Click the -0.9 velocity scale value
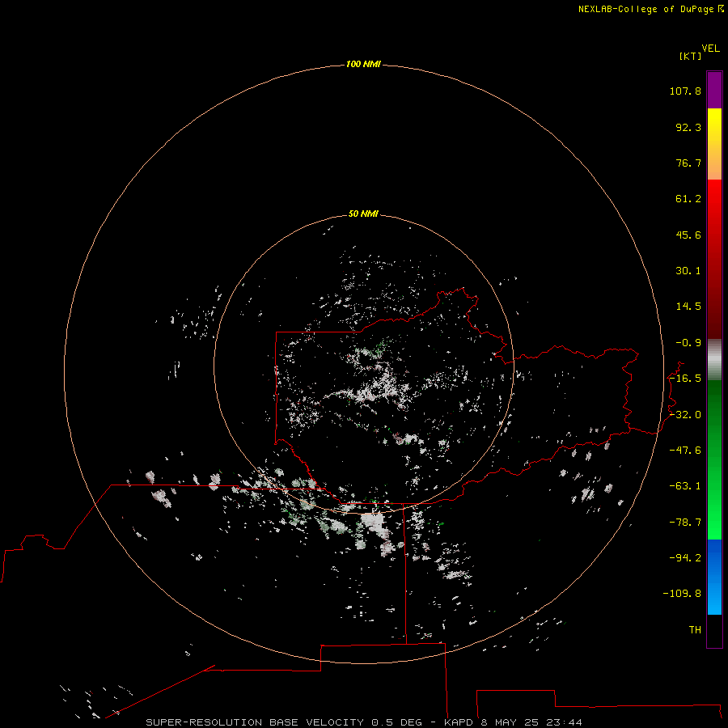This screenshot has height=728, width=728. pyautogui.click(x=688, y=343)
